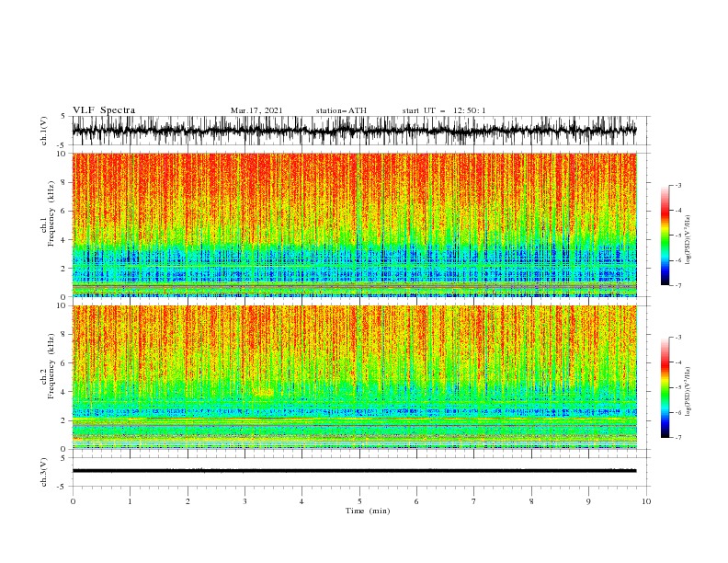The width and height of the screenshot is (728, 563).
Task: Select the "8" kHz tick on ch.1 axis
Action: point(63,182)
